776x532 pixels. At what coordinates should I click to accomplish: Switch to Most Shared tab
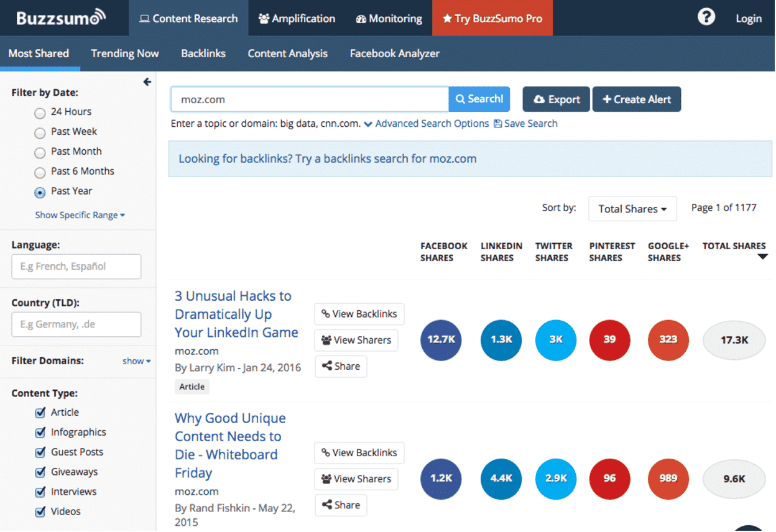coord(39,53)
